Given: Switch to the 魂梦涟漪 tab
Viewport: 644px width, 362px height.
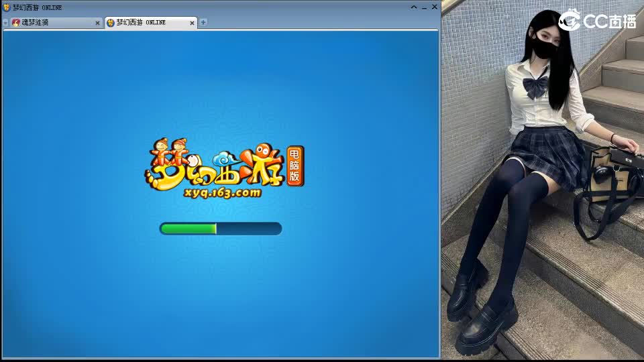Looking at the screenshot, I should point(56,23).
